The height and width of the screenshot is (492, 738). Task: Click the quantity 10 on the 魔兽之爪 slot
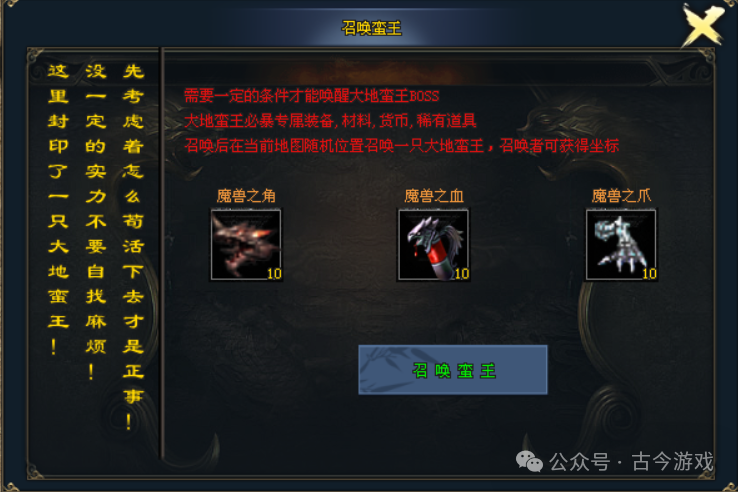(649, 274)
